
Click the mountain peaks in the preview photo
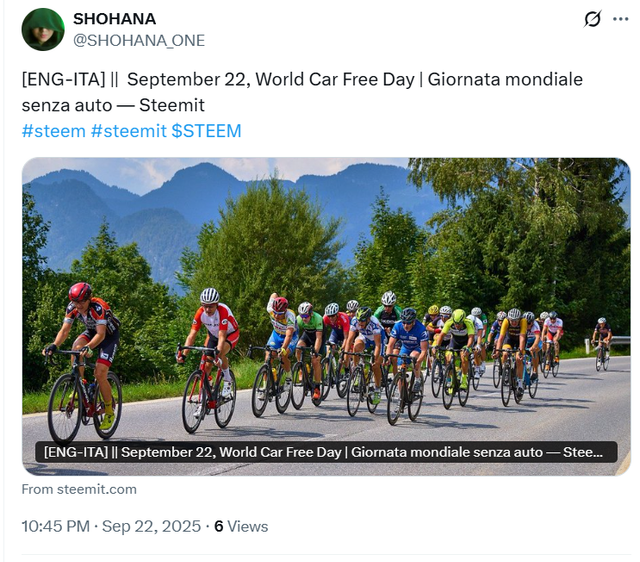pos(200,190)
